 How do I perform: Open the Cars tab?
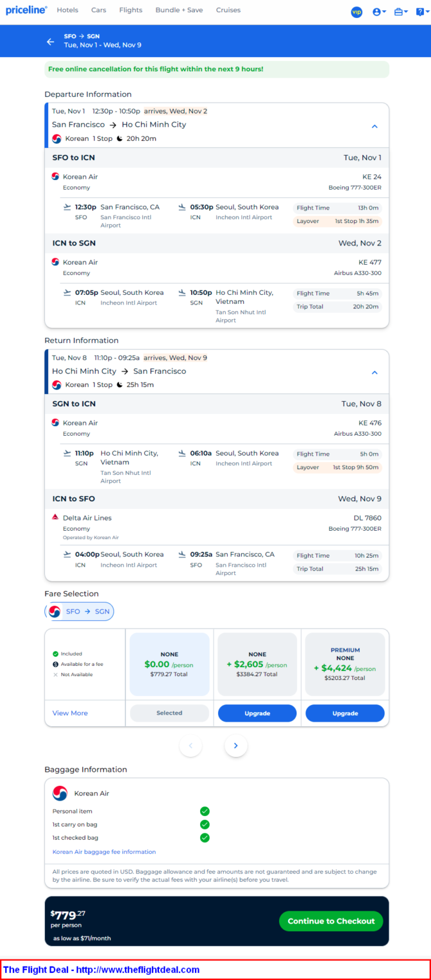click(98, 10)
